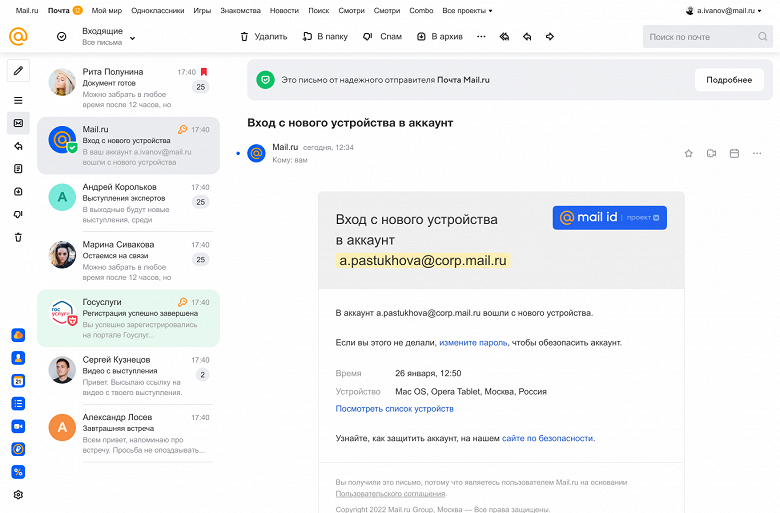Click the forward arrow icon in toolbar

(x=550, y=37)
